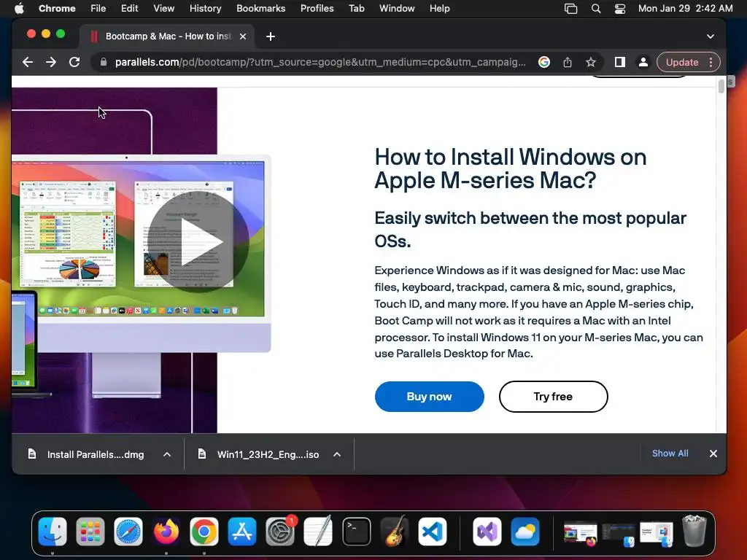Open the cloud app in Dock

coord(525,532)
